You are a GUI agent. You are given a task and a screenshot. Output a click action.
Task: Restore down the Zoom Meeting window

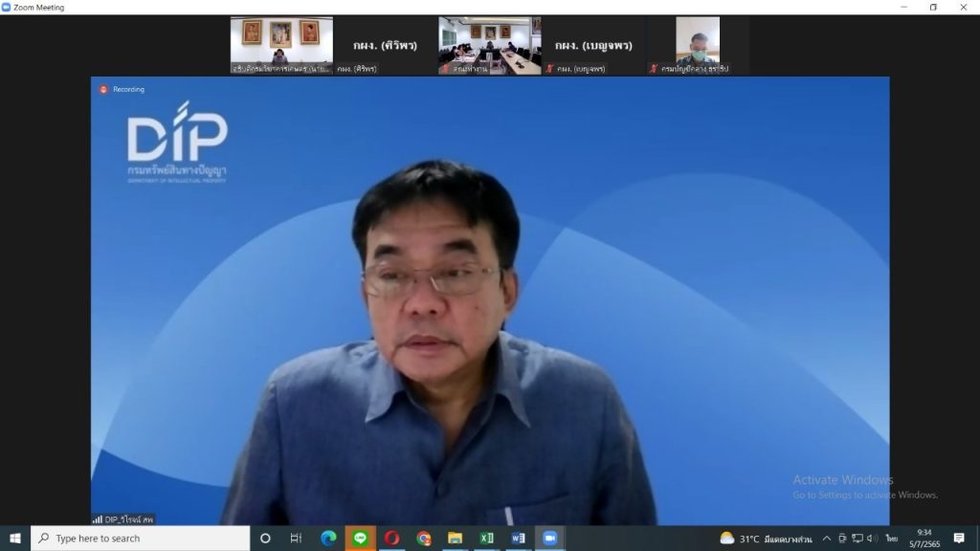(x=933, y=8)
